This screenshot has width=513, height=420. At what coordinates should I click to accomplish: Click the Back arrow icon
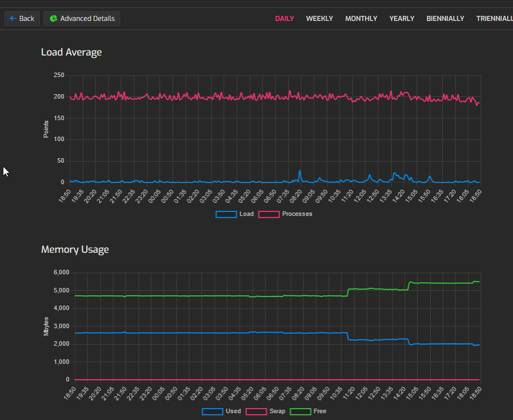click(13, 19)
